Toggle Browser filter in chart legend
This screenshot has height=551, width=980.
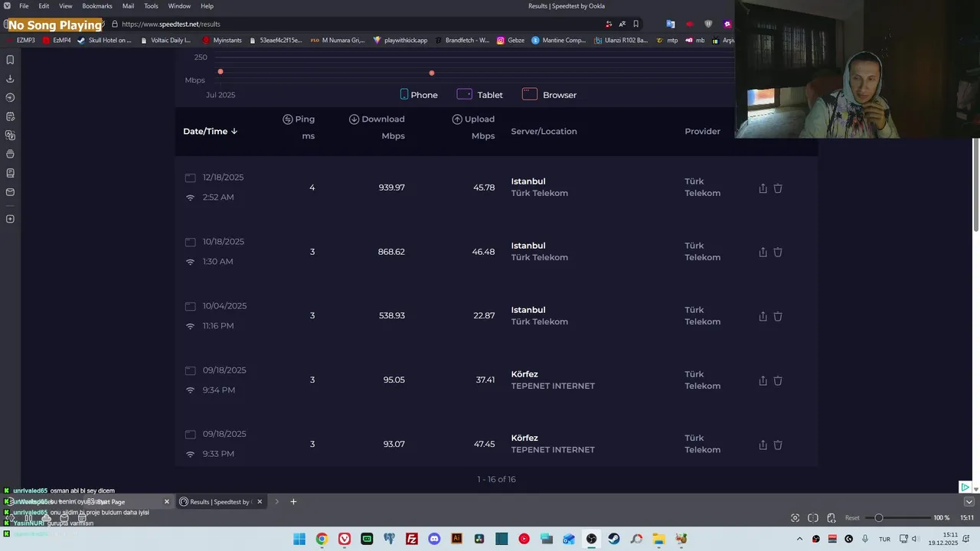pyautogui.click(x=550, y=95)
